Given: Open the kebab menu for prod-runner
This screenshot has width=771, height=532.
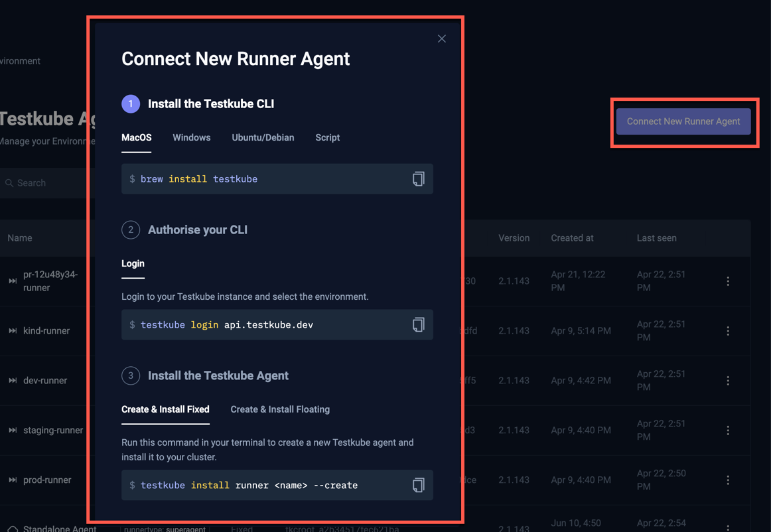Looking at the screenshot, I should 728,480.
